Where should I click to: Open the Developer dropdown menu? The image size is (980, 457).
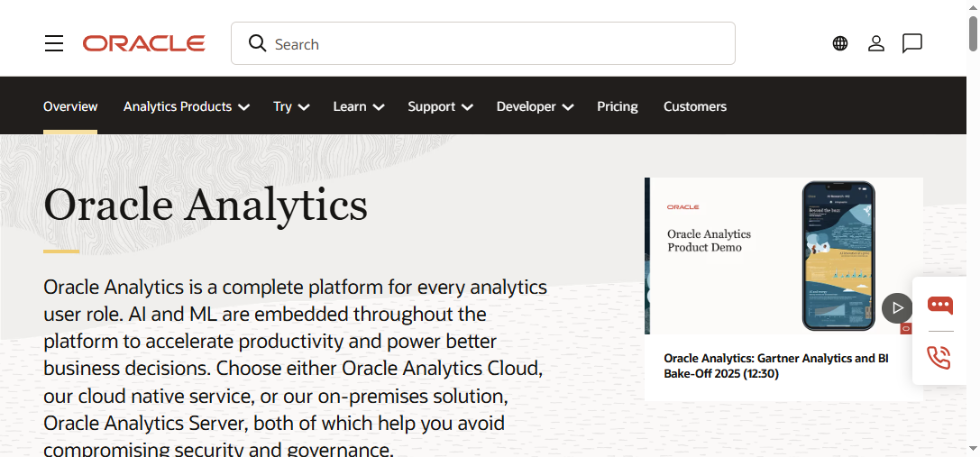point(535,106)
